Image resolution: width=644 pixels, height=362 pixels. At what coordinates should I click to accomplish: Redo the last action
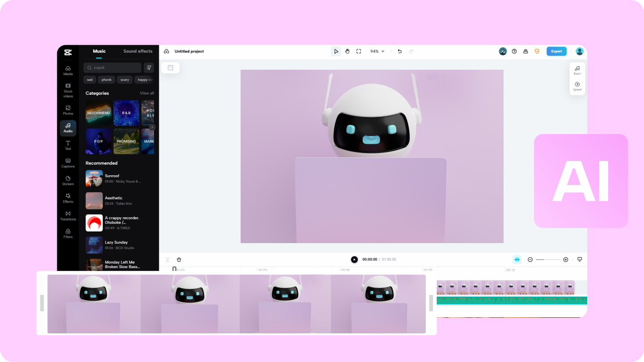click(x=411, y=51)
